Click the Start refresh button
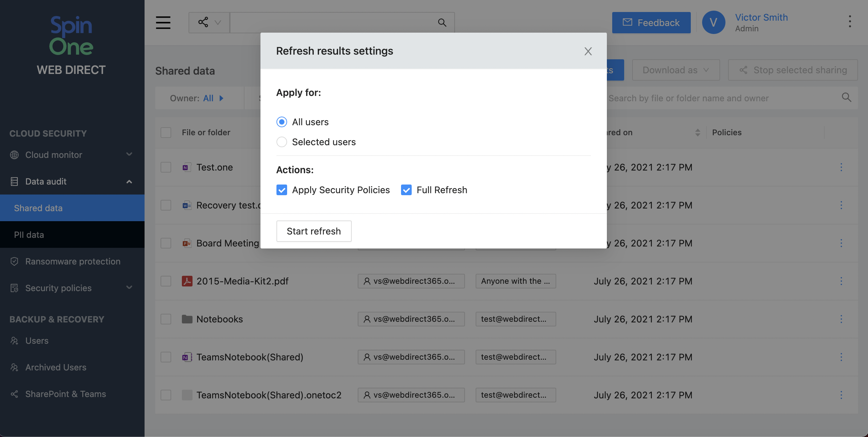 coord(313,231)
